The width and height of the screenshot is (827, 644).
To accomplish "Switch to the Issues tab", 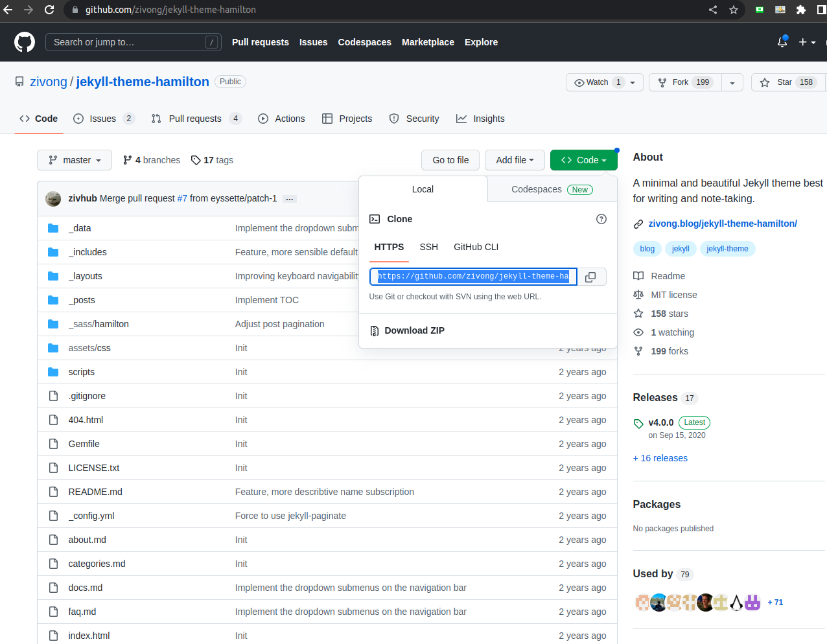I will (103, 119).
